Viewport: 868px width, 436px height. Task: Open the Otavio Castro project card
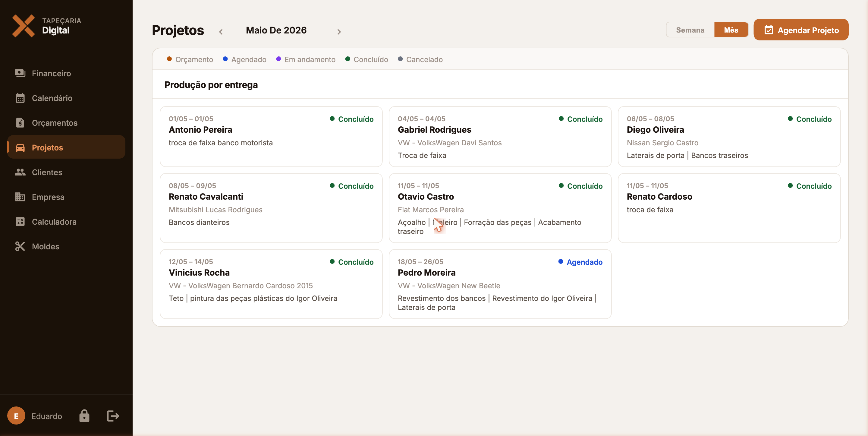[500, 208]
